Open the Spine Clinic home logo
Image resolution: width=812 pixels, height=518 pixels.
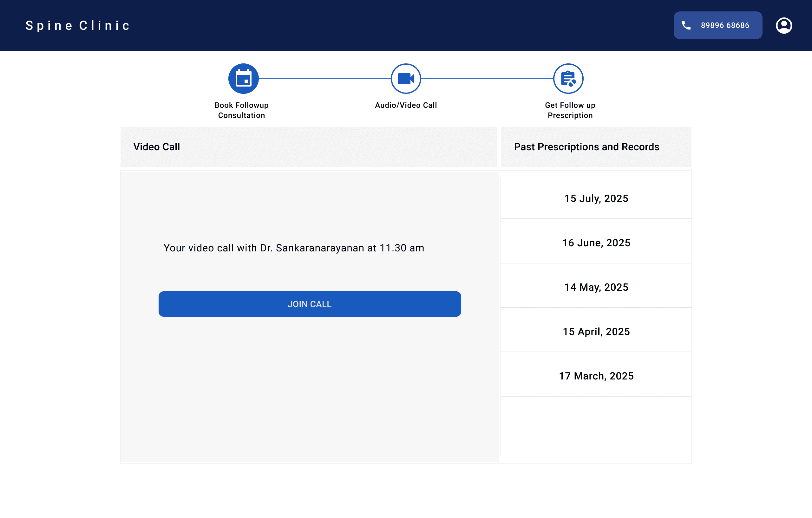pyautogui.click(x=78, y=26)
